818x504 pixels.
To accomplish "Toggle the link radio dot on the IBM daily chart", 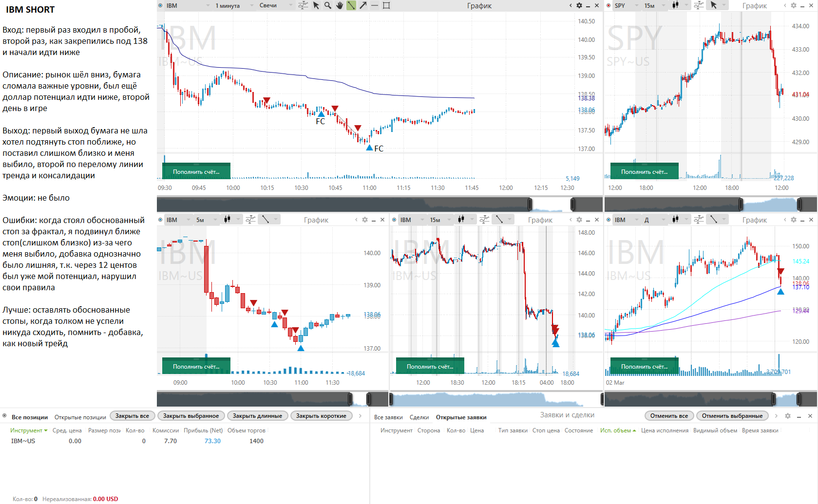I will click(609, 220).
